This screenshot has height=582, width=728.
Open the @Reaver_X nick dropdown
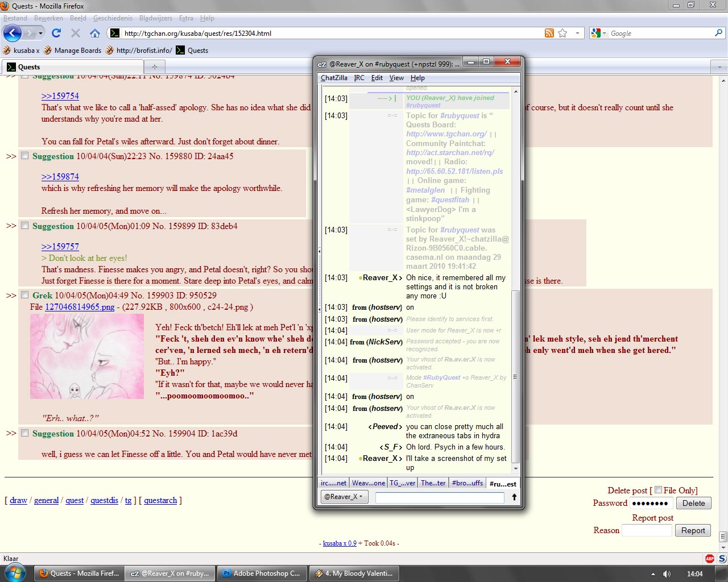[x=343, y=497]
